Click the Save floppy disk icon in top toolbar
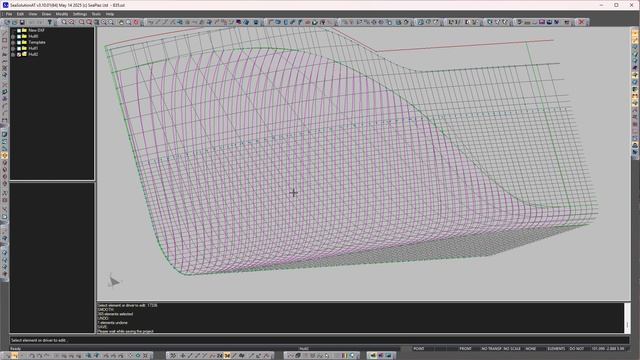The height and width of the screenshot is (360, 640). pyautogui.click(x=22, y=22)
